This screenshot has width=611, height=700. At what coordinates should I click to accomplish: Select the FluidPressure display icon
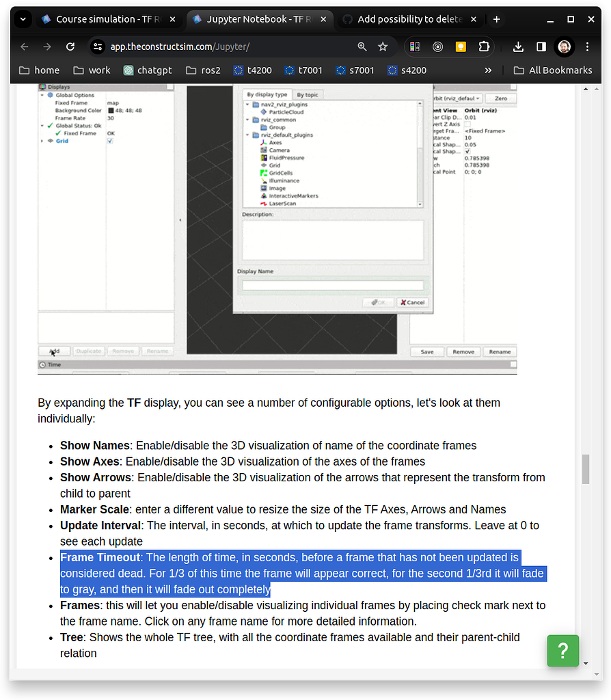click(264, 158)
